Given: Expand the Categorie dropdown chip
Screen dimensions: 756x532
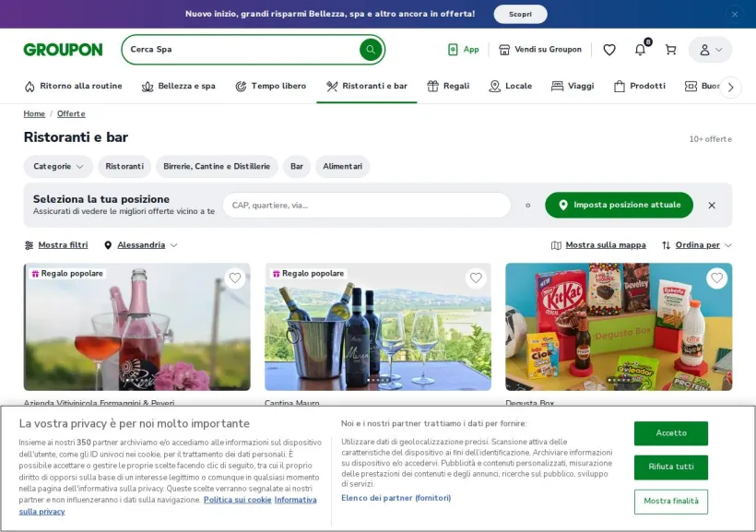Looking at the screenshot, I should [x=58, y=166].
